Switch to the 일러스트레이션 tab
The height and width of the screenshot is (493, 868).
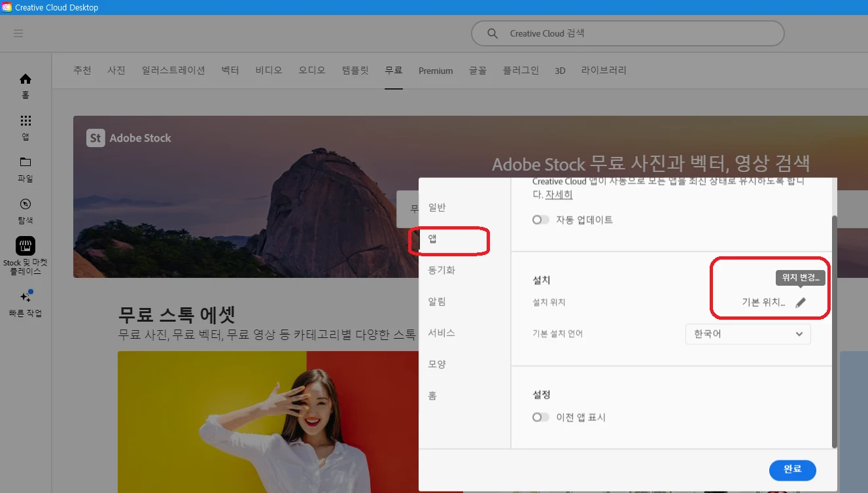173,70
